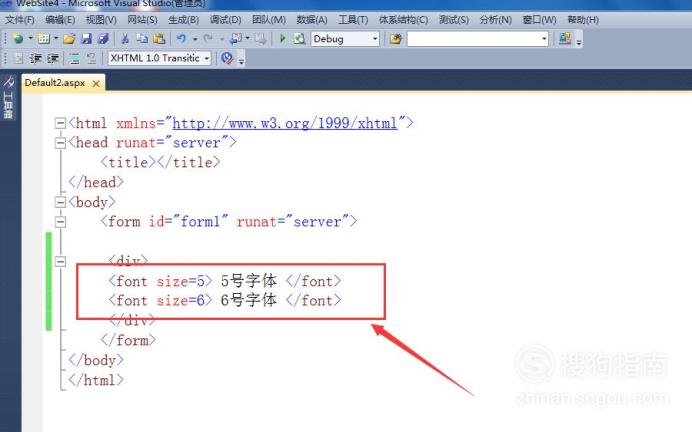Collapse the div element outline

60,261
